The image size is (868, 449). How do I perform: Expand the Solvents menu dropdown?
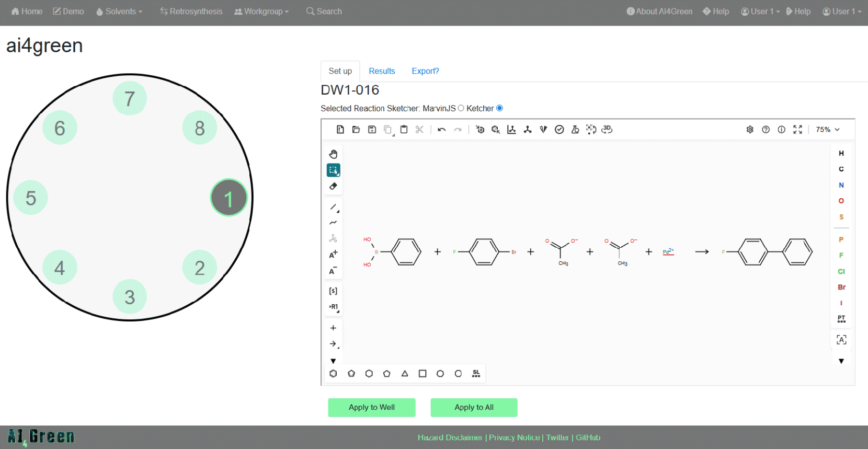119,11
